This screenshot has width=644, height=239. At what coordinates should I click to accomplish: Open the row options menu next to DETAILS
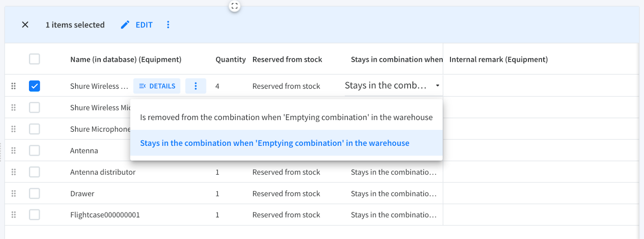(x=196, y=86)
